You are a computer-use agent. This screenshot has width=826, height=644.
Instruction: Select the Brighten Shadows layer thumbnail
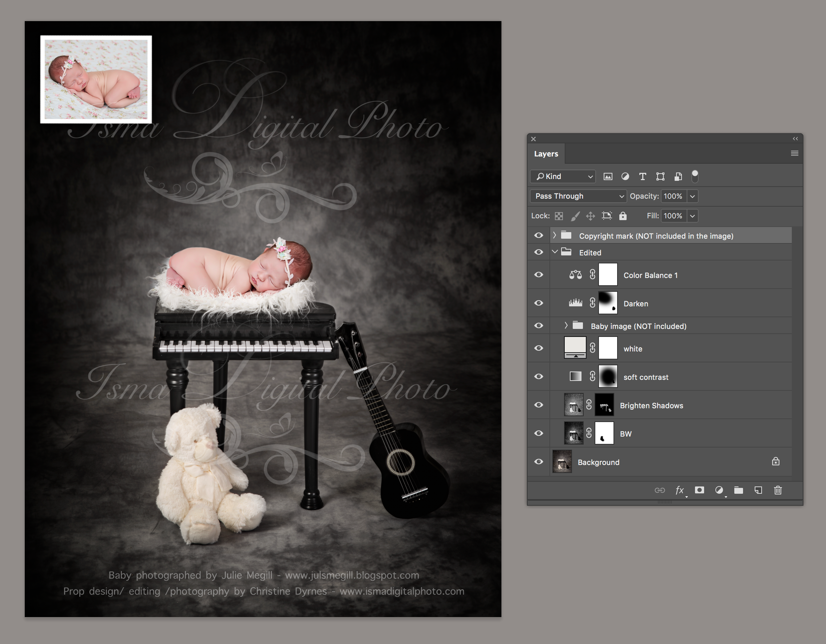coord(573,405)
